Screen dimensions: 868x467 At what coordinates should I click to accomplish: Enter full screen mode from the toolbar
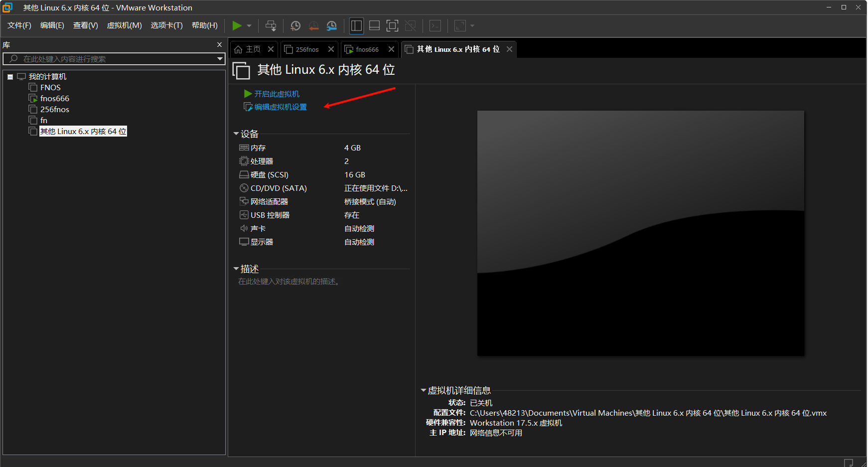point(392,25)
